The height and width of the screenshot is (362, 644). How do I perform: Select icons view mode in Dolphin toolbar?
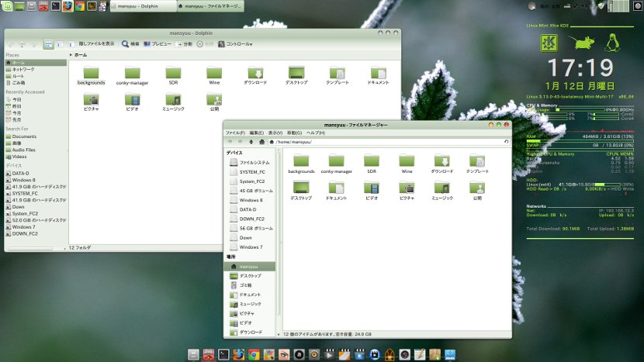tap(48, 44)
